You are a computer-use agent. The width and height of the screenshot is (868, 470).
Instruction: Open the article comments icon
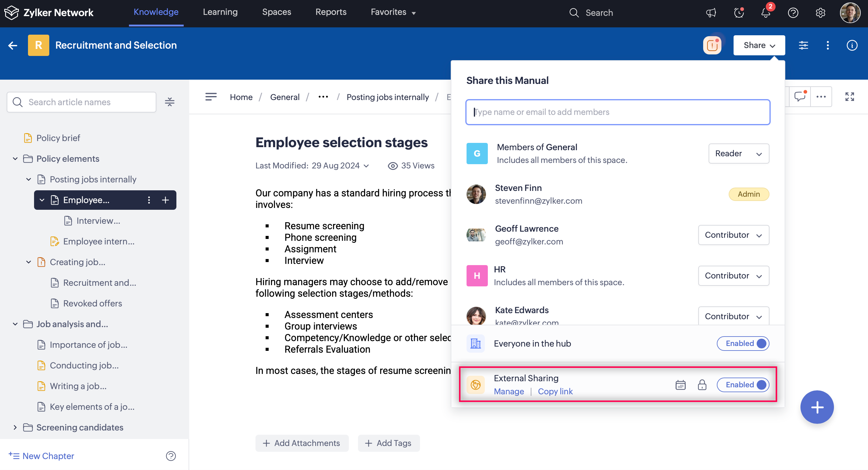tap(800, 97)
